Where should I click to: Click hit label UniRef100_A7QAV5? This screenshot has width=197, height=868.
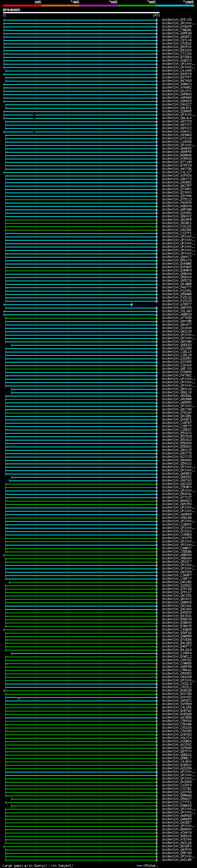pos(177,26)
